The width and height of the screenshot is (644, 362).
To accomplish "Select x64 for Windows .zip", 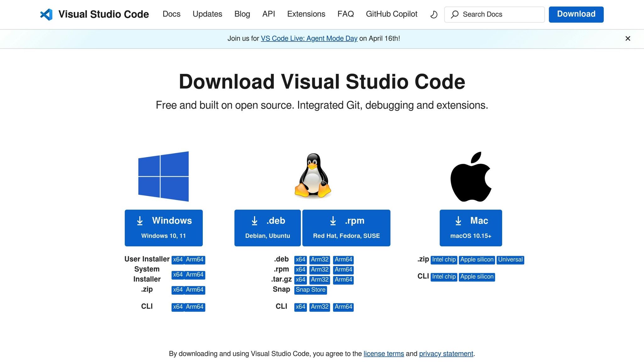I will point(178,290).
